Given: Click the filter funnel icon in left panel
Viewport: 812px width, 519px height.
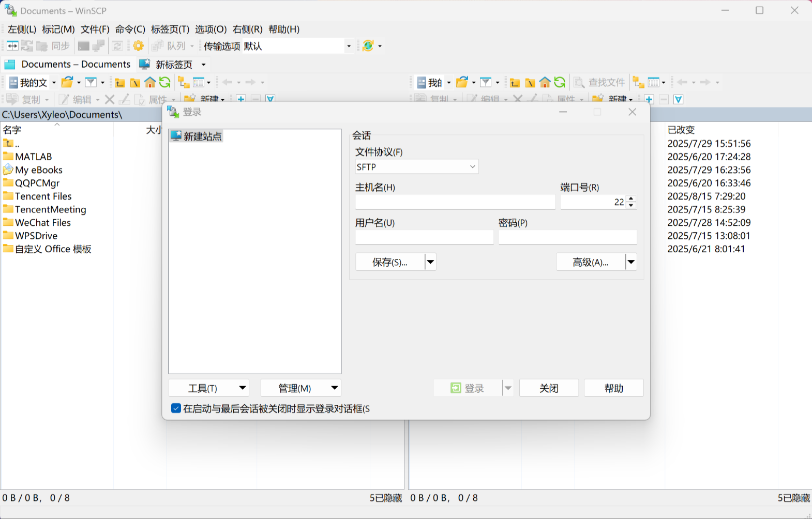Looking at the screenshot, I should tap(91, 83).
